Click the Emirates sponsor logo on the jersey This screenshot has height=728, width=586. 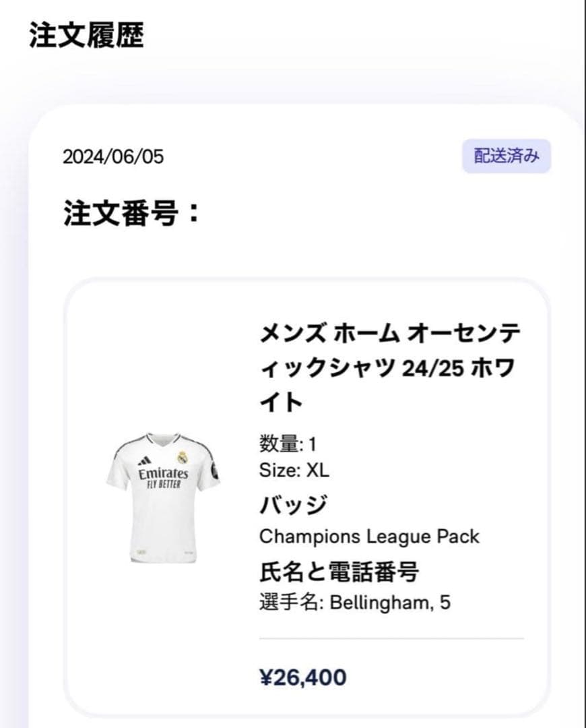pos(163,474)
